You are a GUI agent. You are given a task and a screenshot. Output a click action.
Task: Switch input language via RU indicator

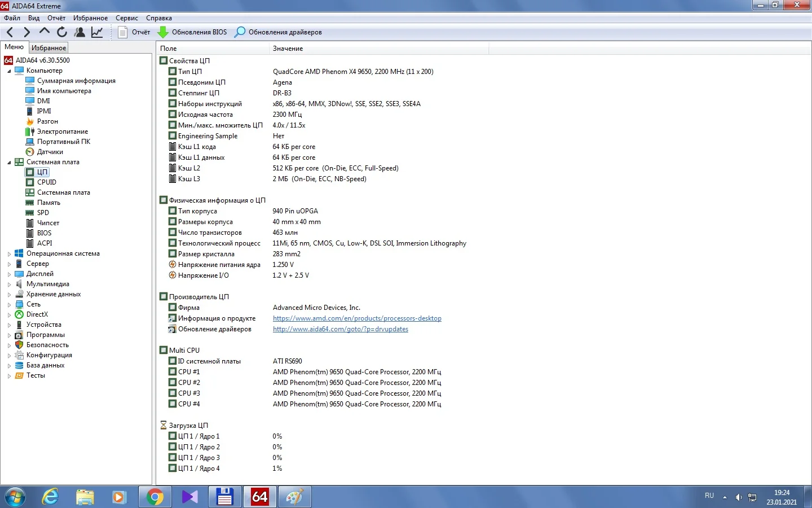(x=709, y=496)
